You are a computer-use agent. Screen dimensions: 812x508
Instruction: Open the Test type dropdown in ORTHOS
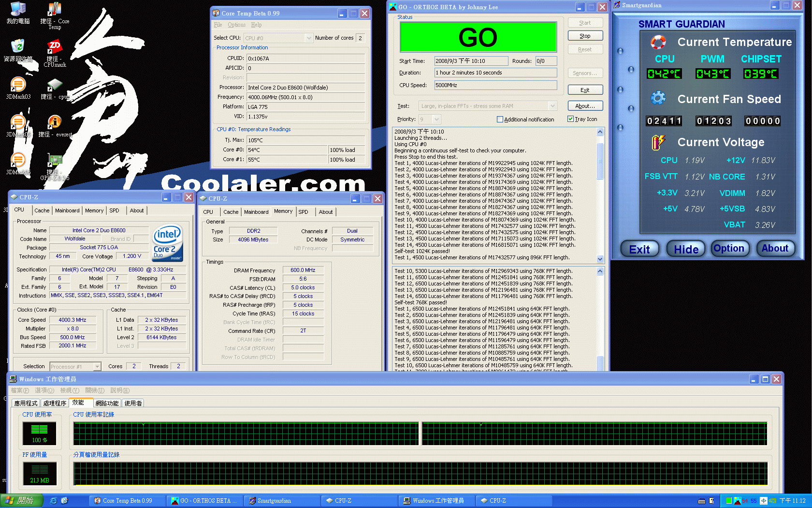point(552,106)
